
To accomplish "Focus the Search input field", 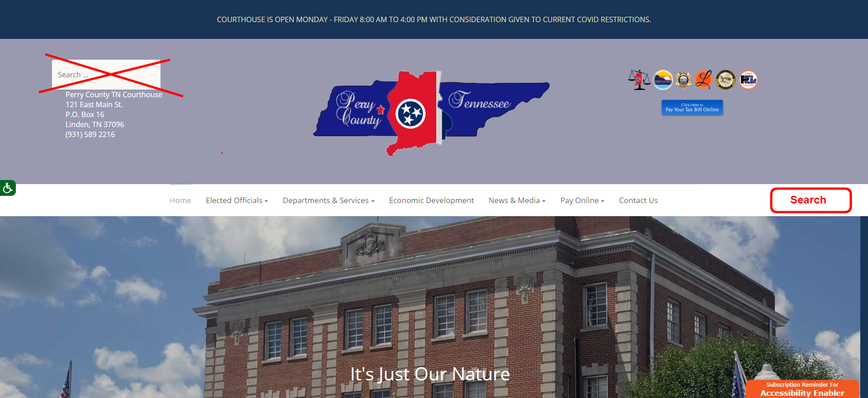I will point(106,75).
